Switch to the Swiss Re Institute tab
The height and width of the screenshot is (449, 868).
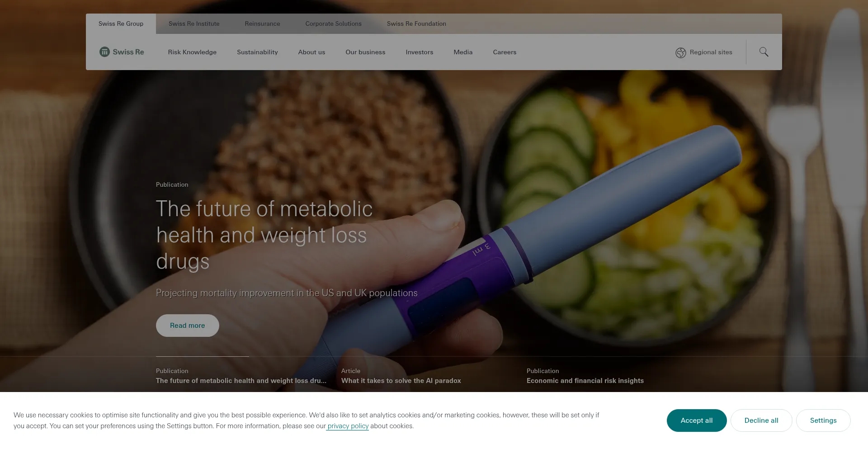tap(194, 24)
